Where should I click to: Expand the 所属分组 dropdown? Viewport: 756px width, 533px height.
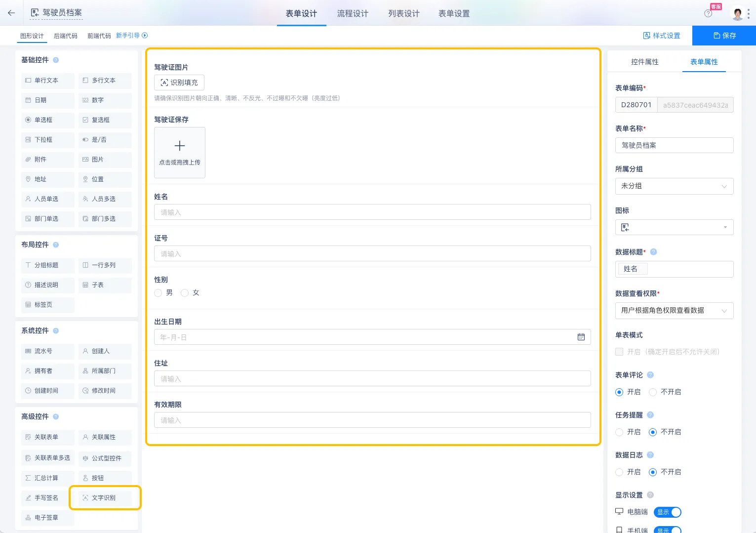tap(675, 186)
